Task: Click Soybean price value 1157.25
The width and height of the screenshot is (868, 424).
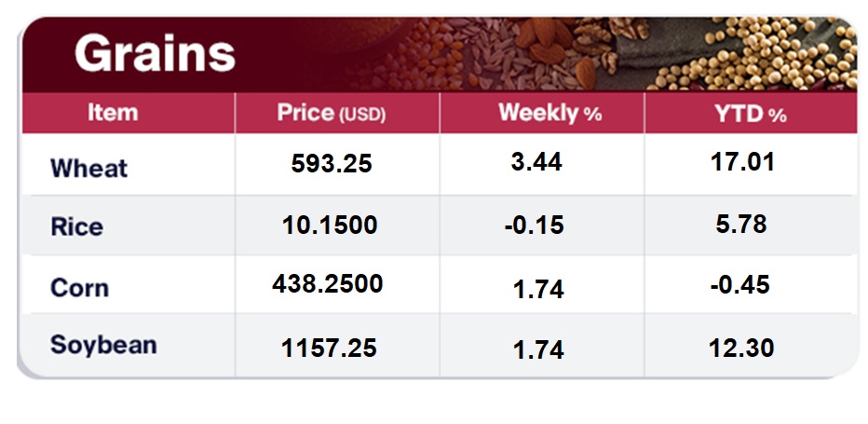Action: tap(330, 348)
